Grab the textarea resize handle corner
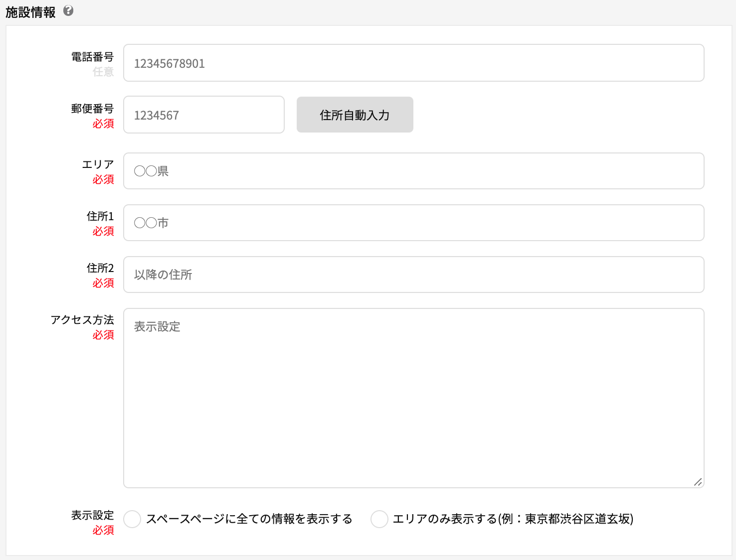The image size is (736, 560). (698, 482)
